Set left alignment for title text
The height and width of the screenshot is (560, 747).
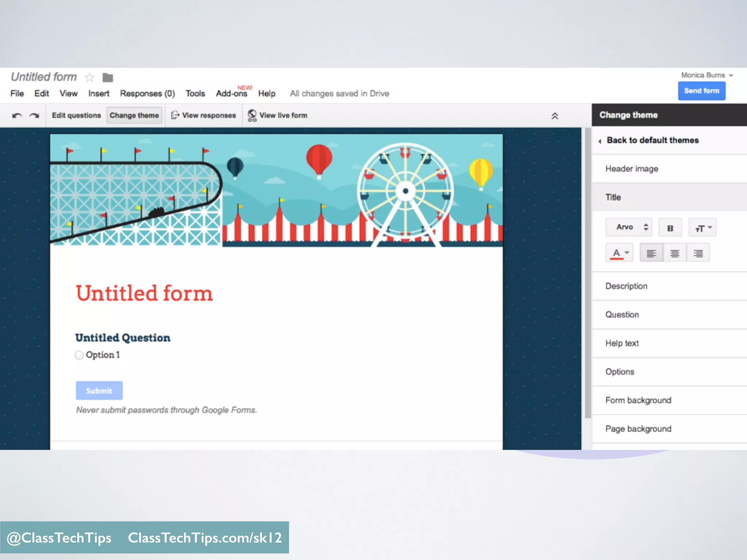(651, 253)
